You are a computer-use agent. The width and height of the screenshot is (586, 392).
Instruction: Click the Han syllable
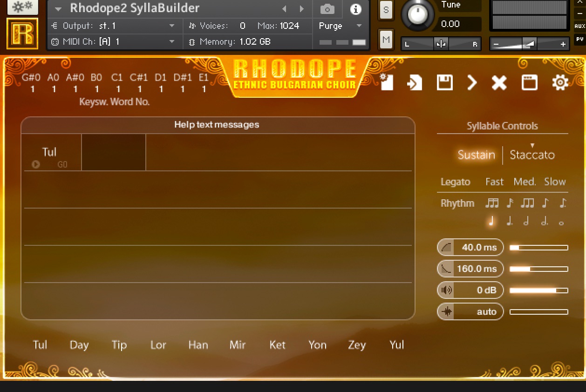point(198,345)
